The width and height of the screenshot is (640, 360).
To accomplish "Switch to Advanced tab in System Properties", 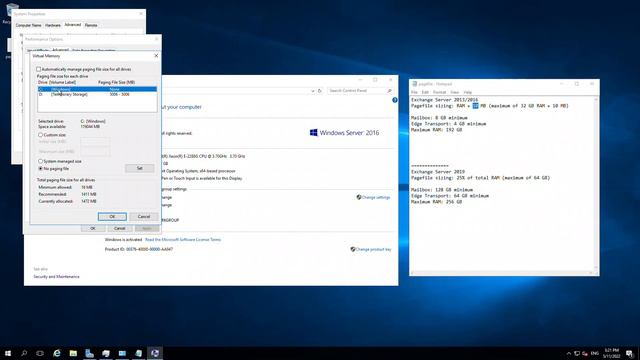I will click(73, 25).
